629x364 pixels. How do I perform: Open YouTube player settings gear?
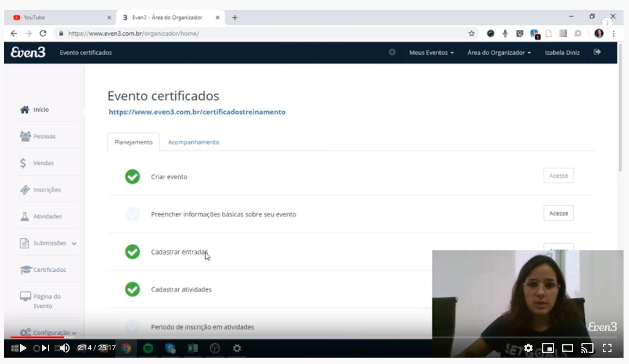[528, 348]
